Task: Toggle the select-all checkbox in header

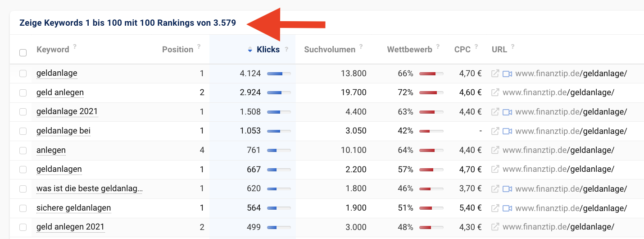Action: click(x=23, y=53)
